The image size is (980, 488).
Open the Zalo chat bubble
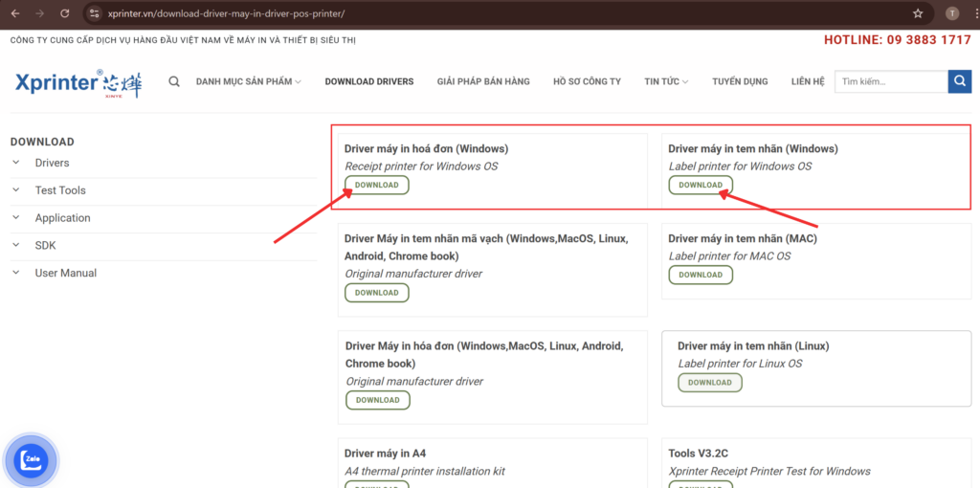pos(31,460)
